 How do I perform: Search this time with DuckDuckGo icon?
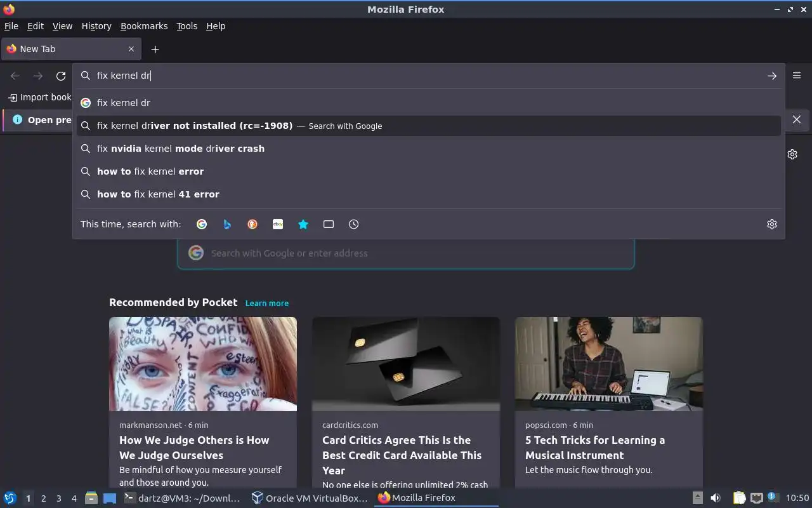tap(252, 224)
